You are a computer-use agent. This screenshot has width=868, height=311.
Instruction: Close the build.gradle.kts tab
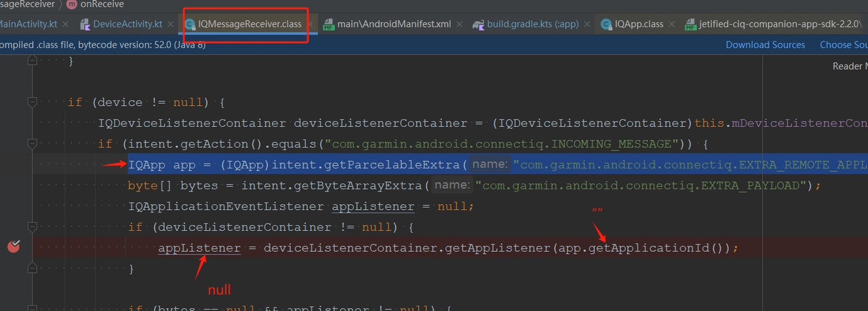pos(587,24)
